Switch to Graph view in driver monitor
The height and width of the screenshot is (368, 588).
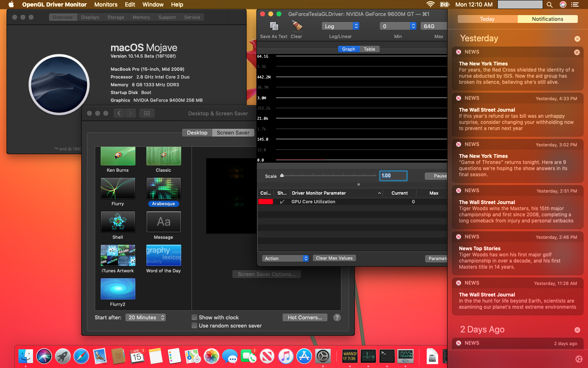coord(349,49)
